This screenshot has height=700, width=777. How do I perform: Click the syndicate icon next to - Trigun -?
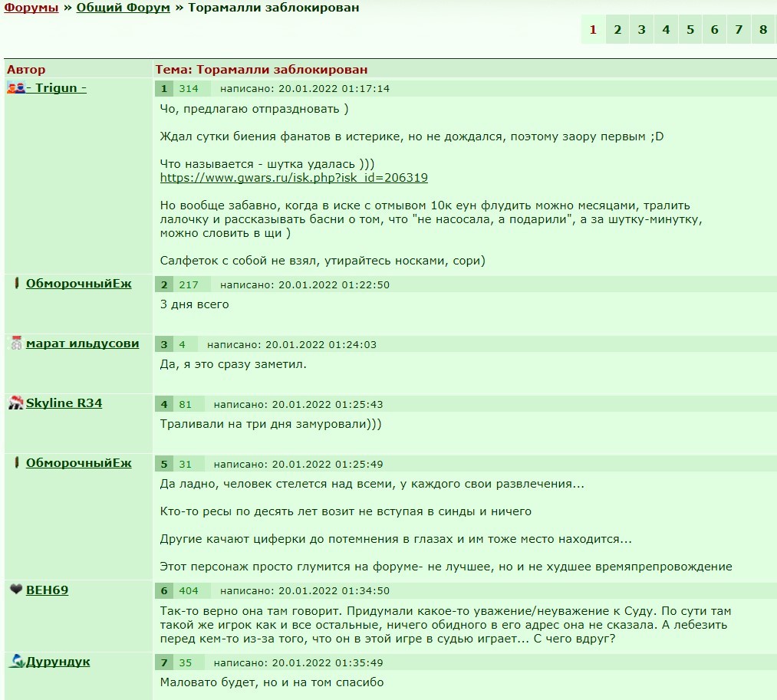coord(16,87)
